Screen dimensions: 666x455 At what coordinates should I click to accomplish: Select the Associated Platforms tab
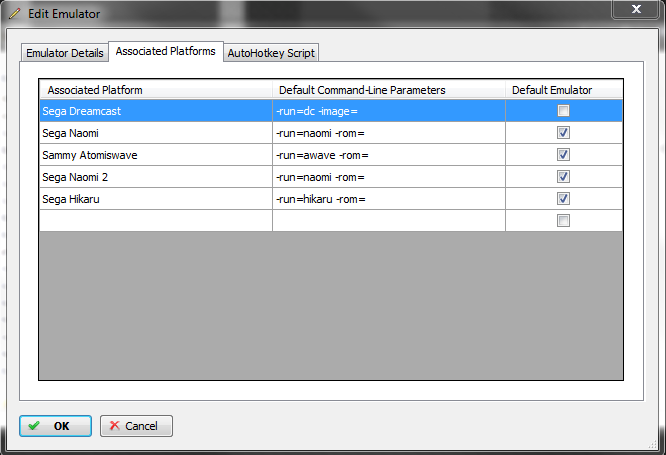(x=166, y=51)
